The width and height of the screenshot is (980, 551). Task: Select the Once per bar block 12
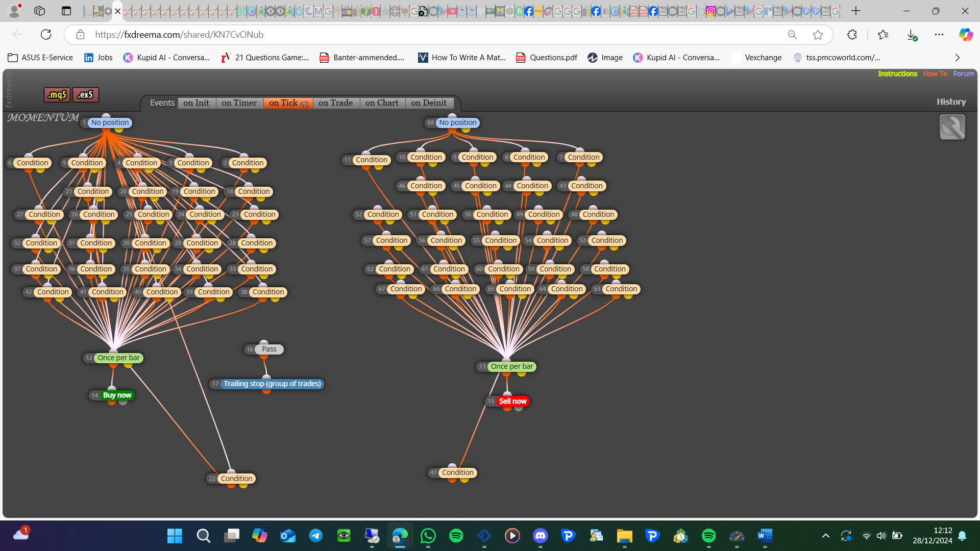pyautogui.click(x=118, y=358)
